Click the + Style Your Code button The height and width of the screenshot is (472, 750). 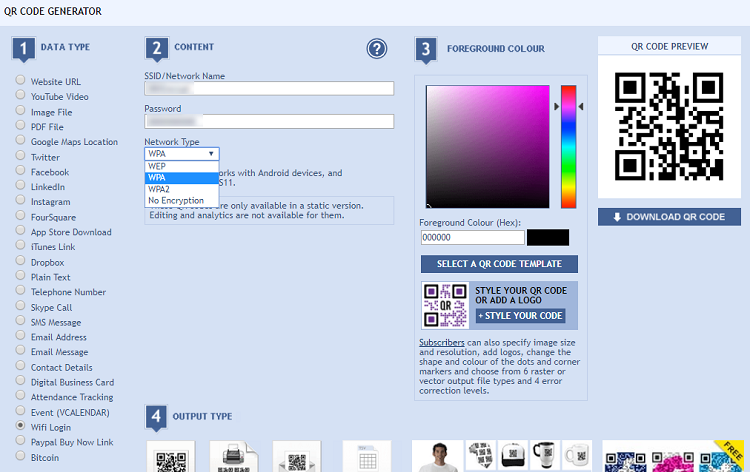pos(520,316)
